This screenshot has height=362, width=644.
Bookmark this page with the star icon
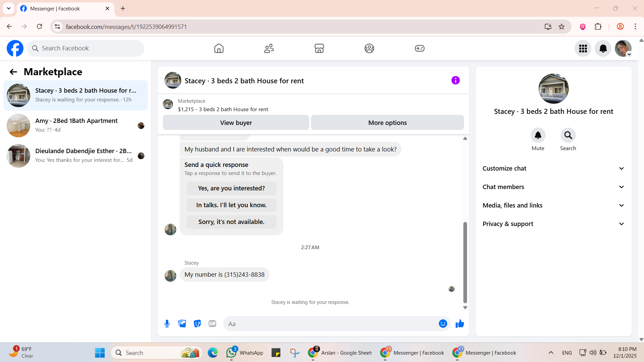pos(561,27)
